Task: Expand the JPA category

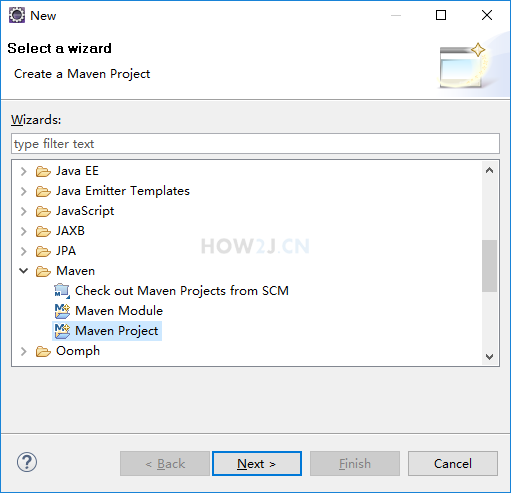Action: (x=24, y=251)
